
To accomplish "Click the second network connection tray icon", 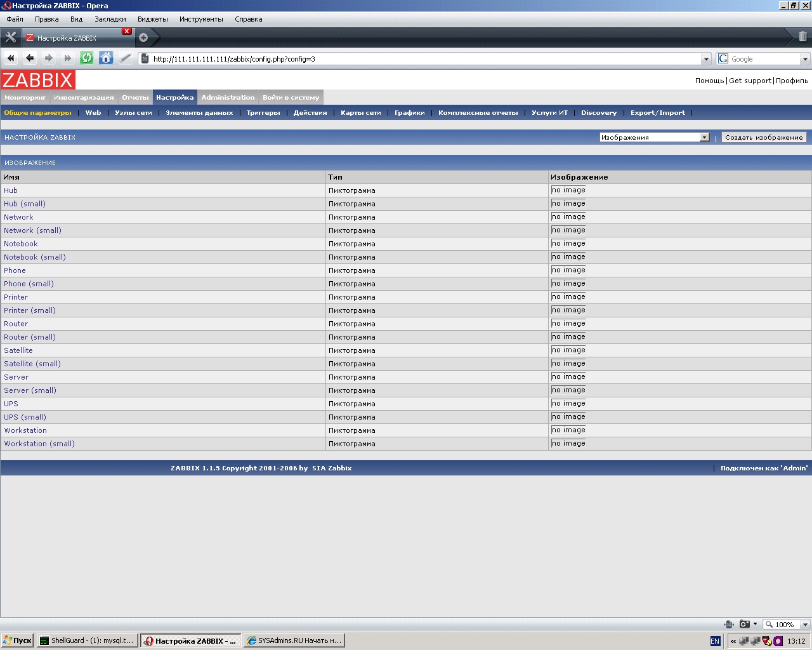I will click(x=755, y=641).
